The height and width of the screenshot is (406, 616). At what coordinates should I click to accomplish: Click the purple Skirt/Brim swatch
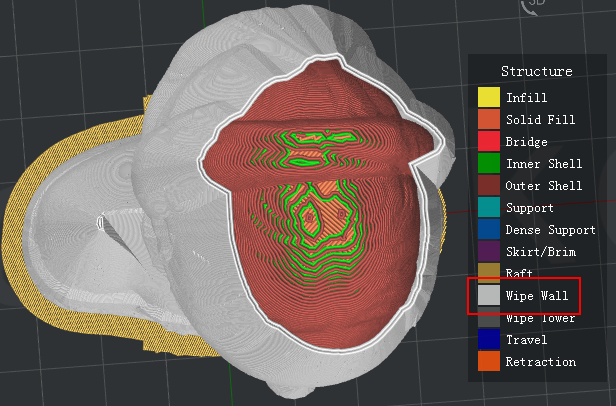click(x=488, y=252)
